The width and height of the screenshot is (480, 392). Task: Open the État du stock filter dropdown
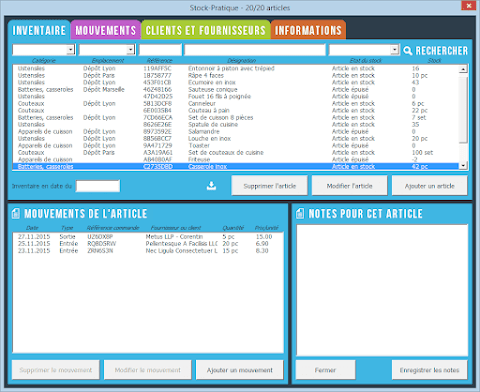click(394, 50)
